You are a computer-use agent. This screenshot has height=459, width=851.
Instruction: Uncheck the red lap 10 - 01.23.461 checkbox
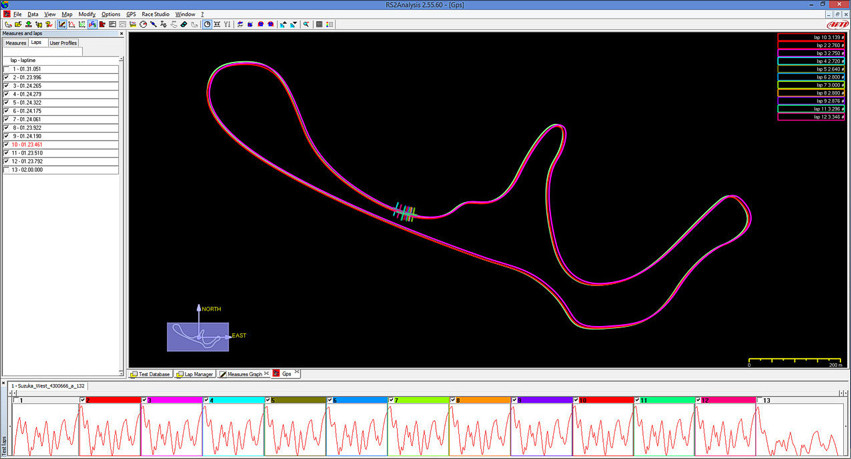[x=7, y=145]
